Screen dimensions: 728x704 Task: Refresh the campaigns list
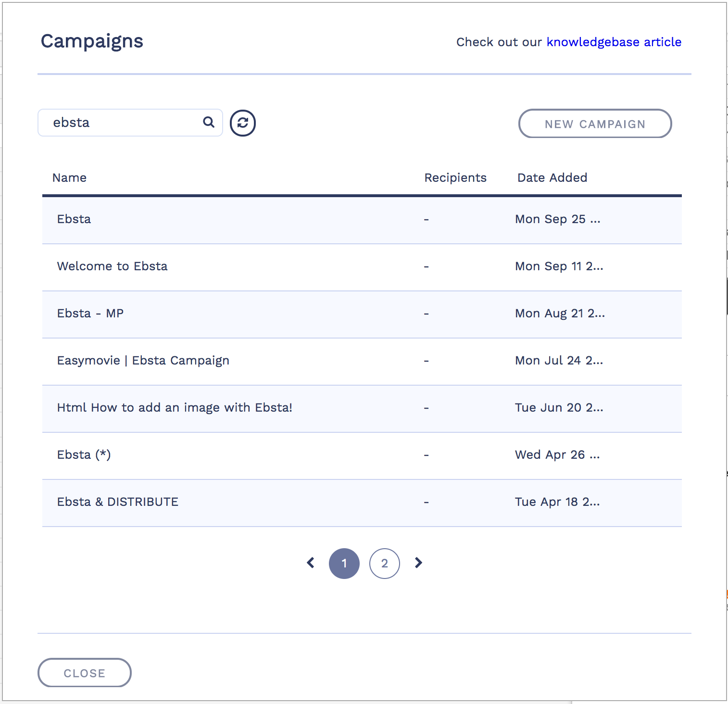coord(243,123)
